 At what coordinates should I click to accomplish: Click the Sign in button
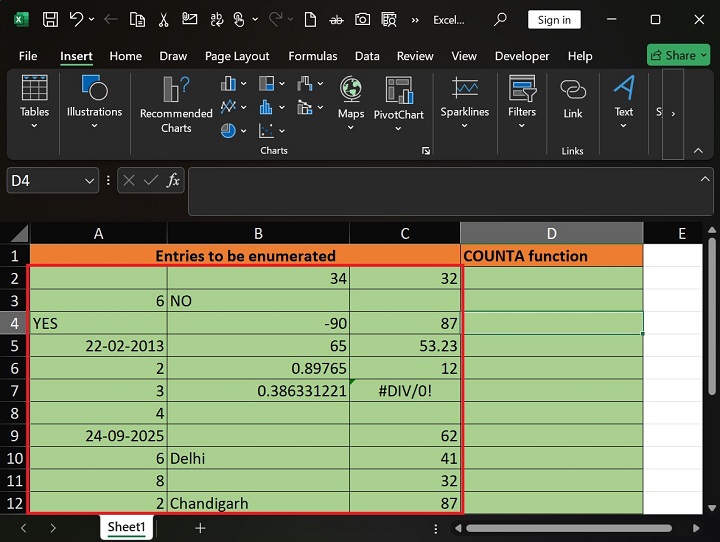(554, 19)
